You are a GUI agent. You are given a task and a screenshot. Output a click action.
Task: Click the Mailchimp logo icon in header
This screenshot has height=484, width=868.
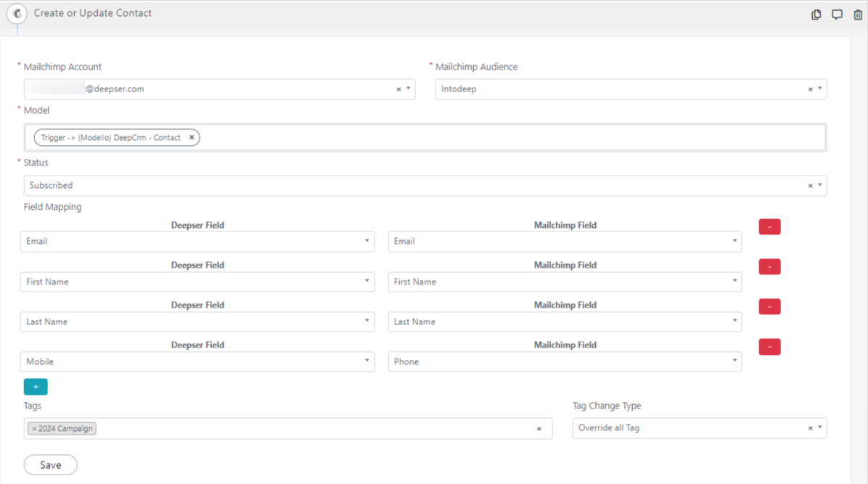pos(17,13)
